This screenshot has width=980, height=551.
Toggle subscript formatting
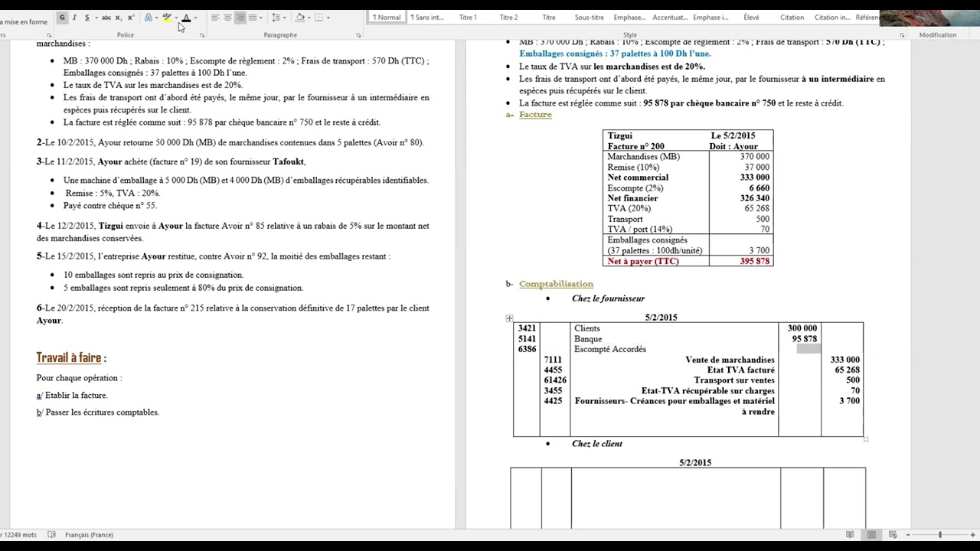click(x=119, y=18)
